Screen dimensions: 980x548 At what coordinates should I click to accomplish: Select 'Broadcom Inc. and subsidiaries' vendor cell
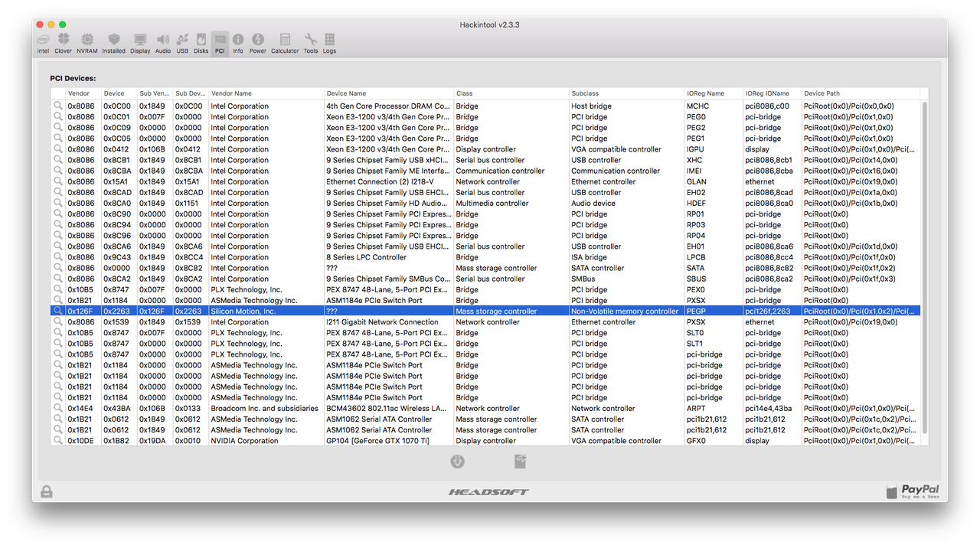(x=265, y=409)
